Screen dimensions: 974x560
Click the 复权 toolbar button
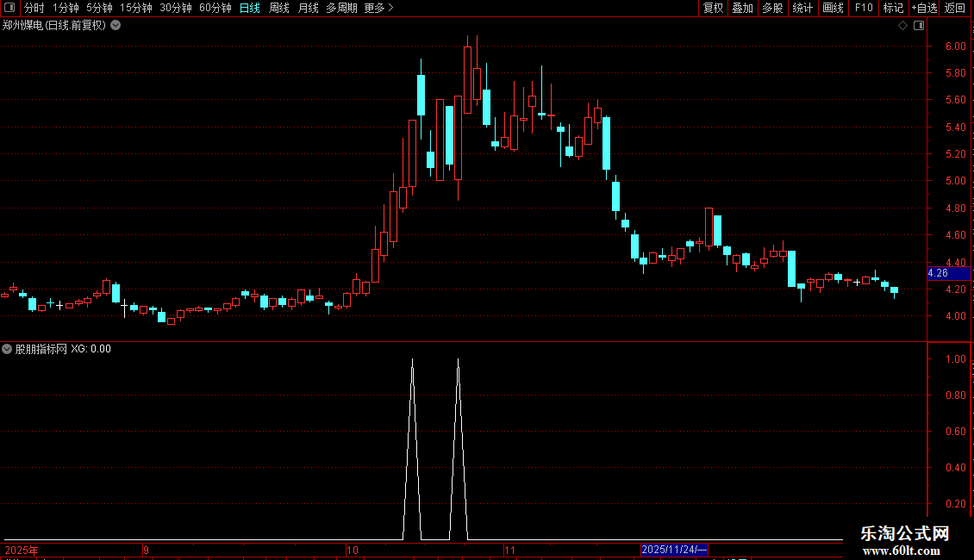coord(713,8)
